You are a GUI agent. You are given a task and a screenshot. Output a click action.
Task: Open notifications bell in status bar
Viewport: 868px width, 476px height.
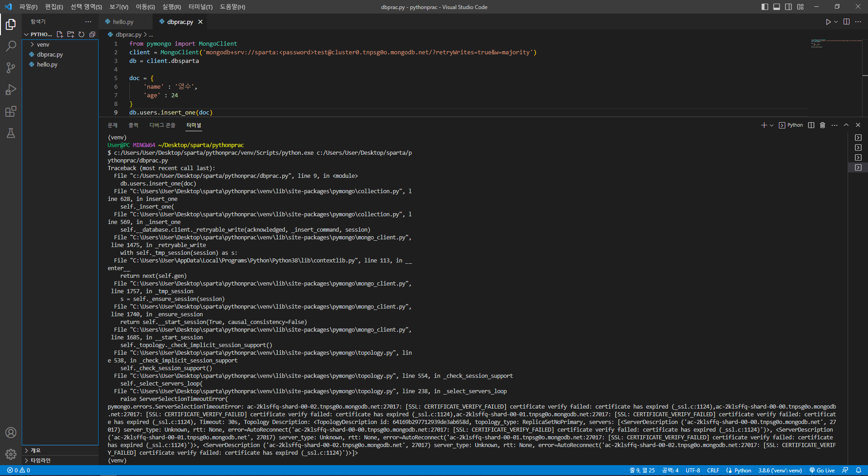(x=859, y=471)
